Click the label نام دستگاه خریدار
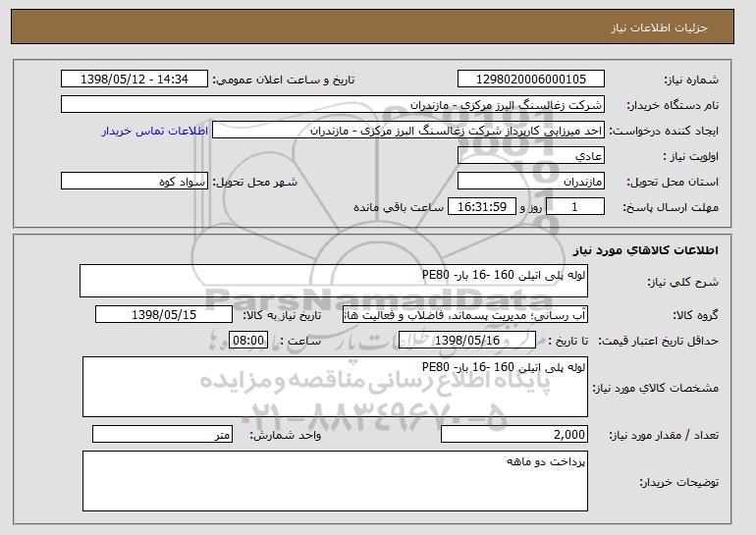The width and height of the screenshot is (756, 535). pyautogui.click(x=673, y=105)
